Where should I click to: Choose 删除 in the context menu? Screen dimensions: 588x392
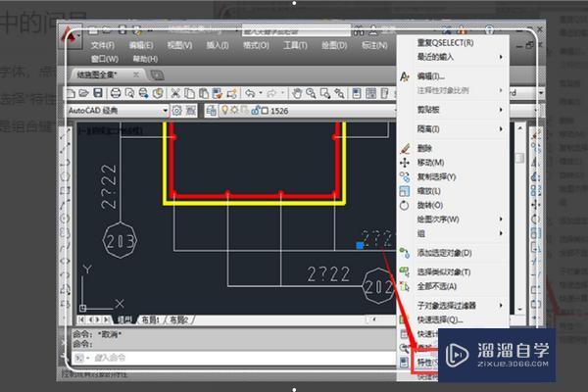tap(453, 148)
